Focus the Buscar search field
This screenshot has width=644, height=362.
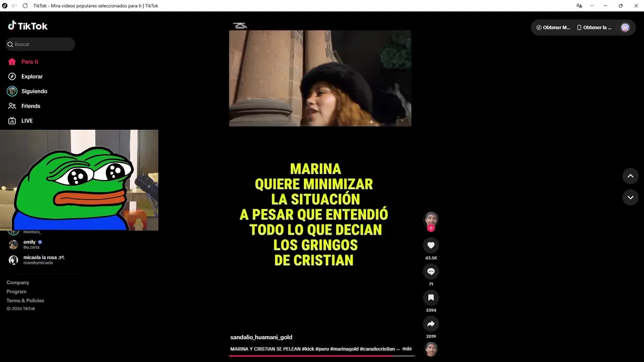point(40,44)
